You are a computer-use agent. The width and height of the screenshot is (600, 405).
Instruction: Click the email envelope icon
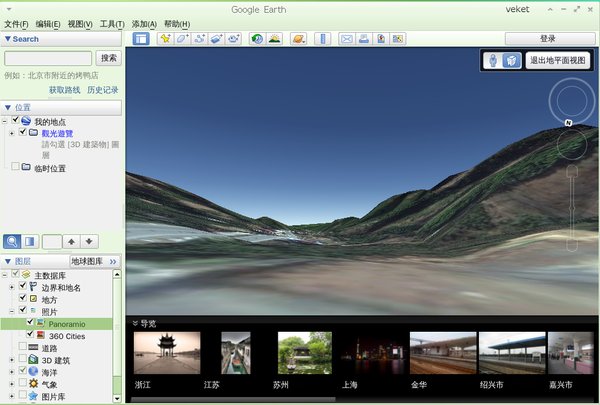(346, 39)
